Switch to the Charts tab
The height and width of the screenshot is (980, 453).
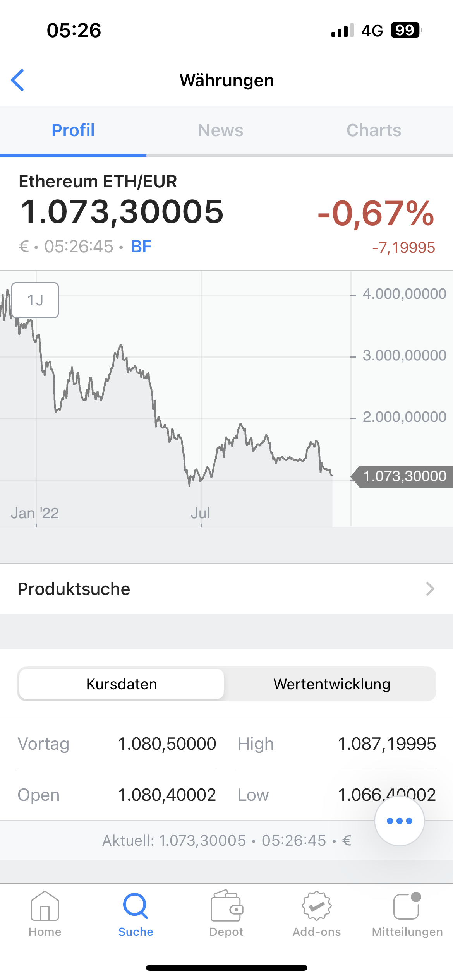point(374,130)
